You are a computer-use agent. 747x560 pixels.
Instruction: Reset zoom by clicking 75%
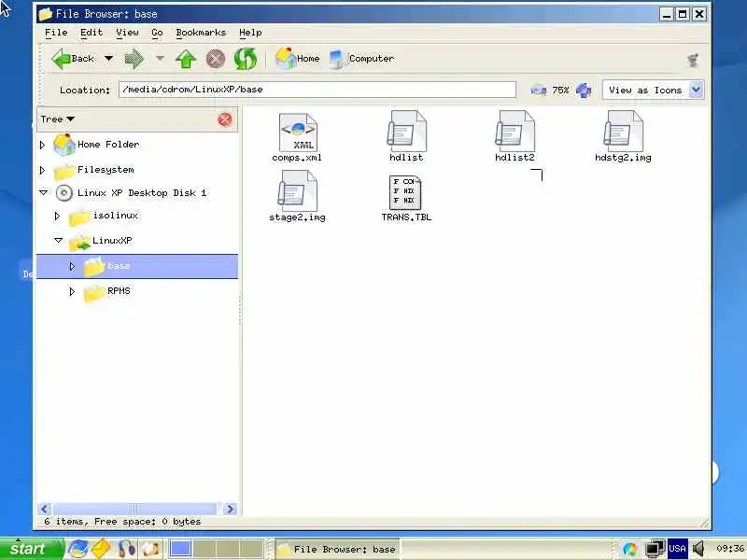click(x=561, y=90)
